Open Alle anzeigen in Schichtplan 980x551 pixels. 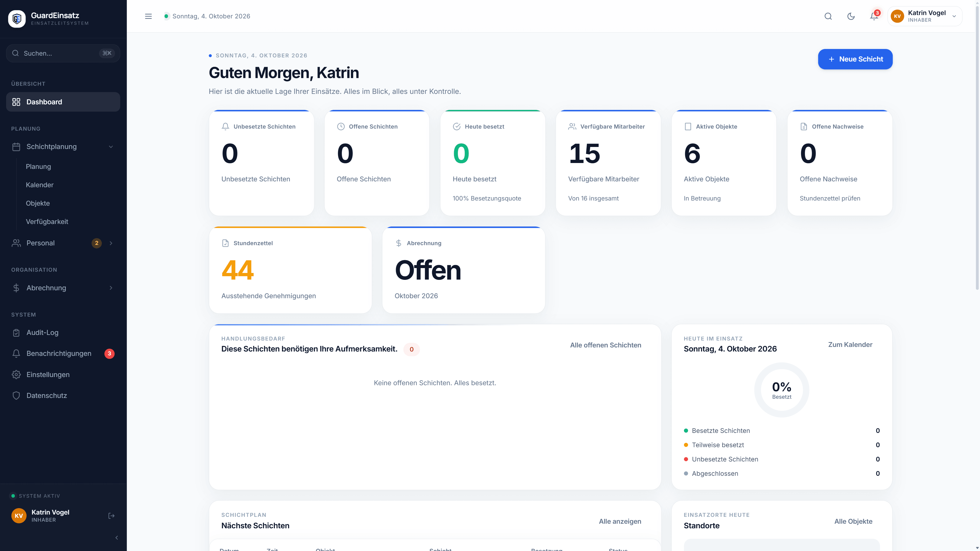click(x=620, y=521)
